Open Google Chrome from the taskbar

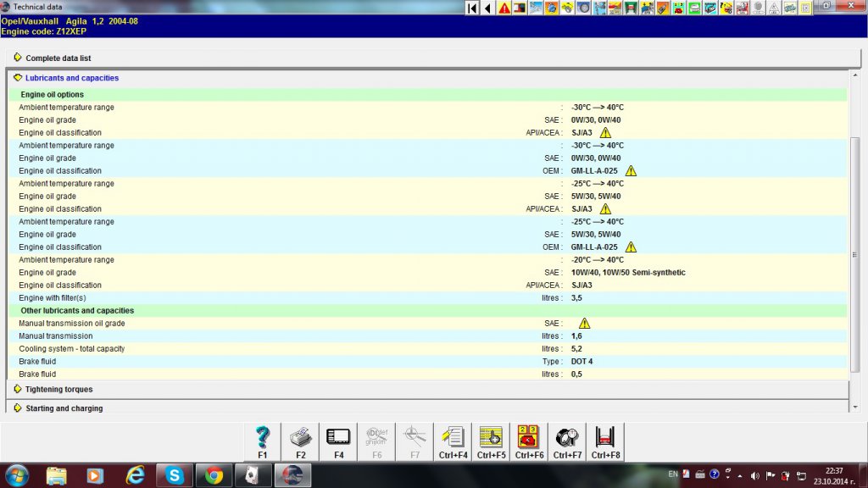click(214, 475)
